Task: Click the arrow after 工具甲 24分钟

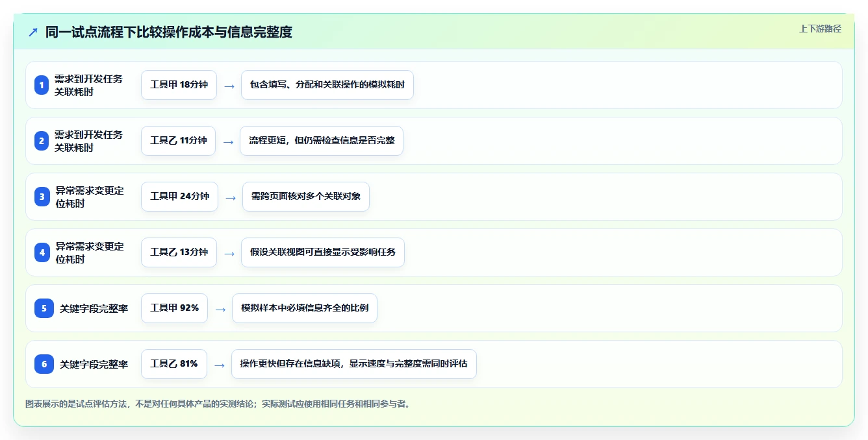Action: coord(230,197)
